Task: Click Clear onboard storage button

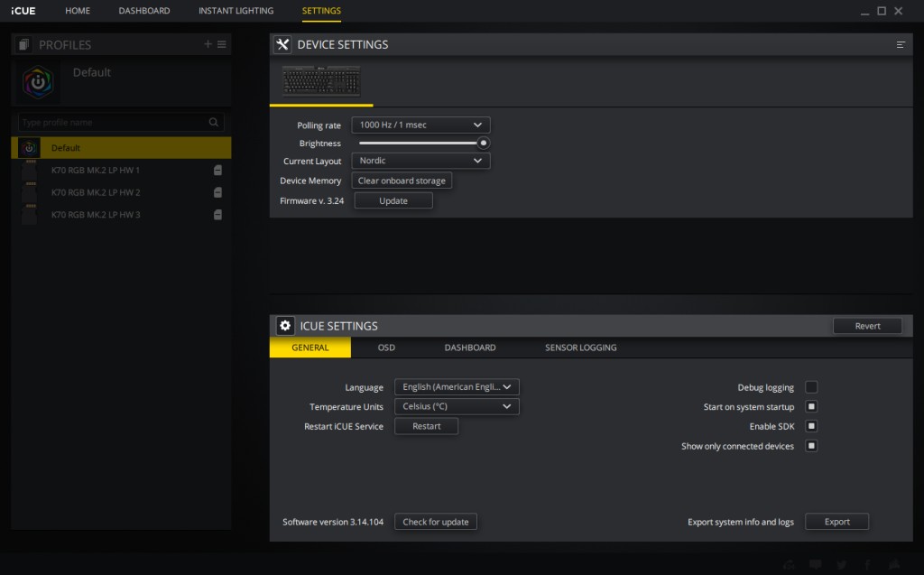Action: coord(402,181)
